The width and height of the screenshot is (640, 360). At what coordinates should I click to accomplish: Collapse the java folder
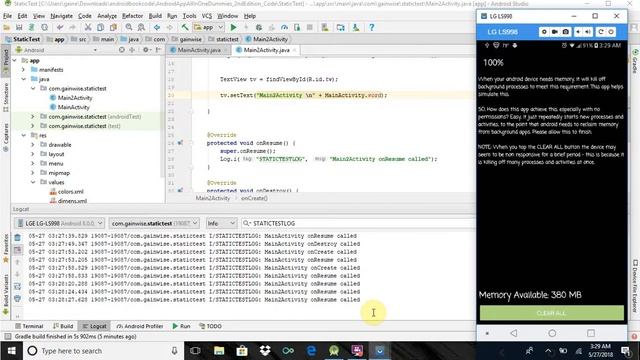[24, 79]
